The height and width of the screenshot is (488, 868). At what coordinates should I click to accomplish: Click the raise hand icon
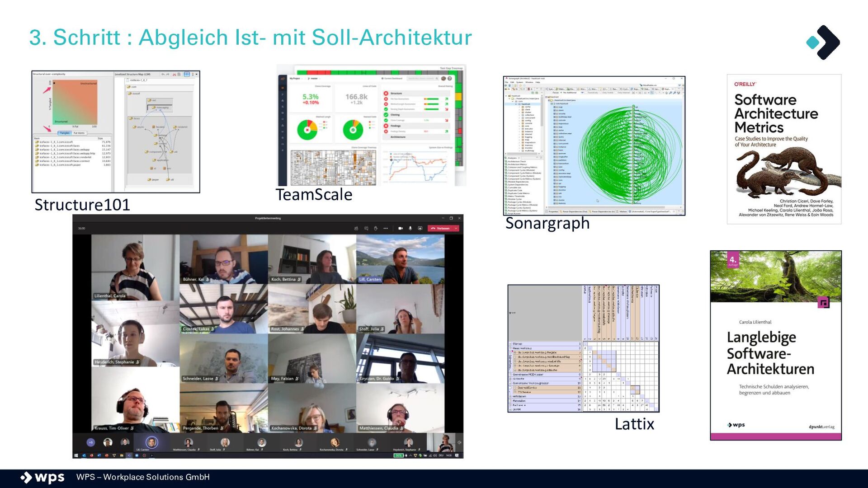(376, 228)
